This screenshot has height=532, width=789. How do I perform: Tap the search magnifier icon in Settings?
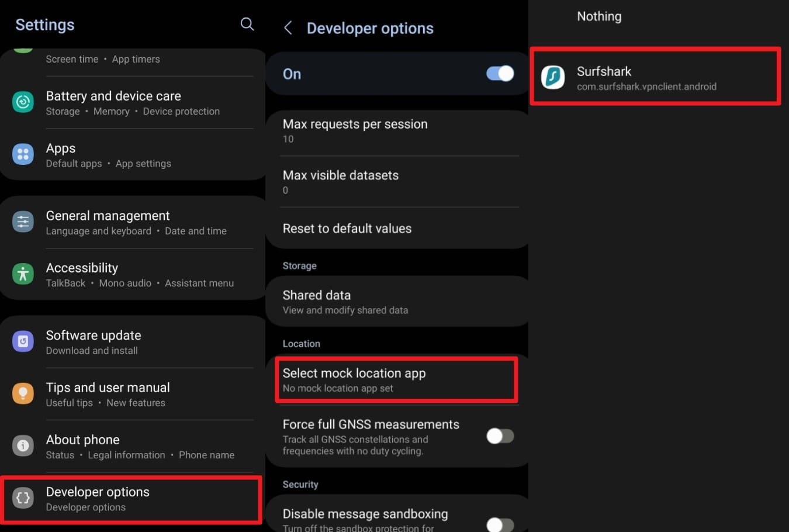pyautogui.click(x=247, y=24)
